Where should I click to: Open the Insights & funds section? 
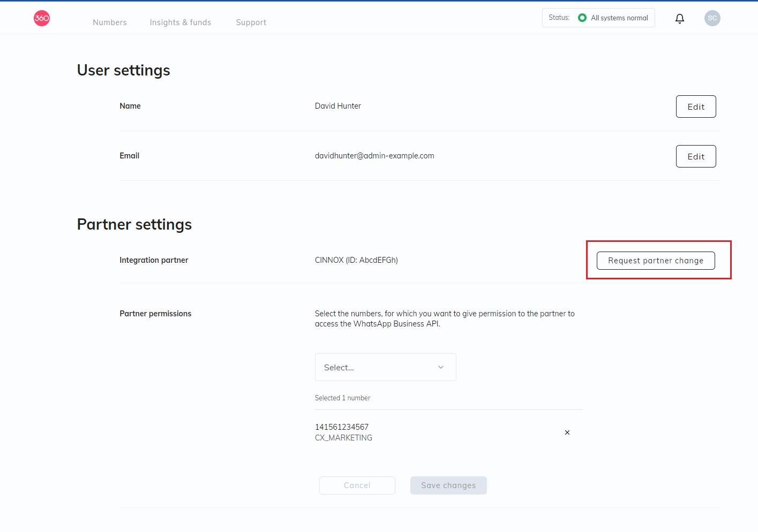point(180,22)
